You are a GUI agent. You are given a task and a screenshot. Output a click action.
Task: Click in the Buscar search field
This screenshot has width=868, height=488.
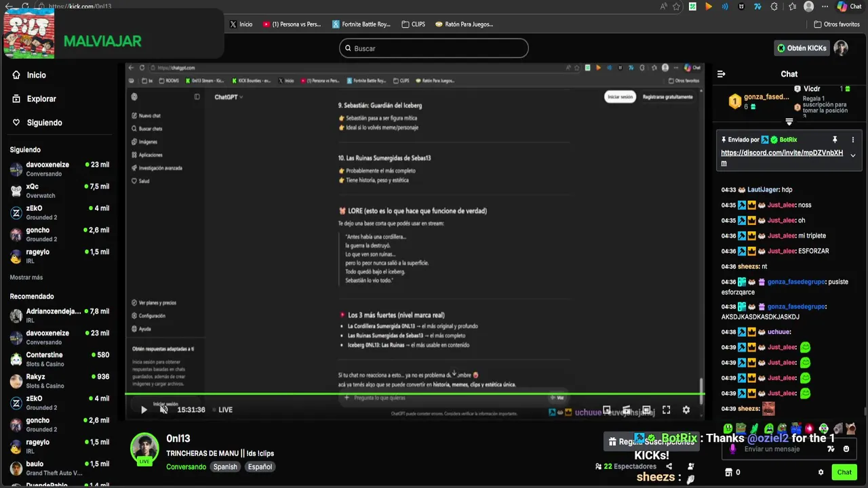click(x=434, y=48)
